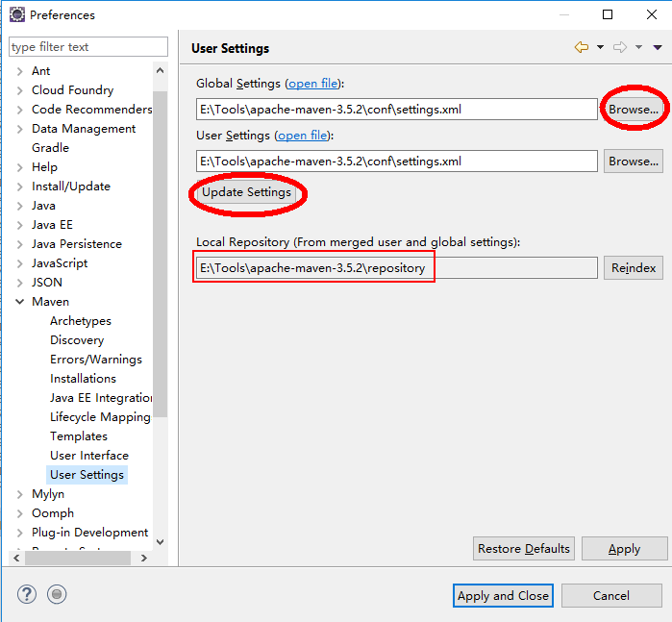Select Java EE Integration under Maven
This screenshot has height=622, width=672.
click(101, 398)
